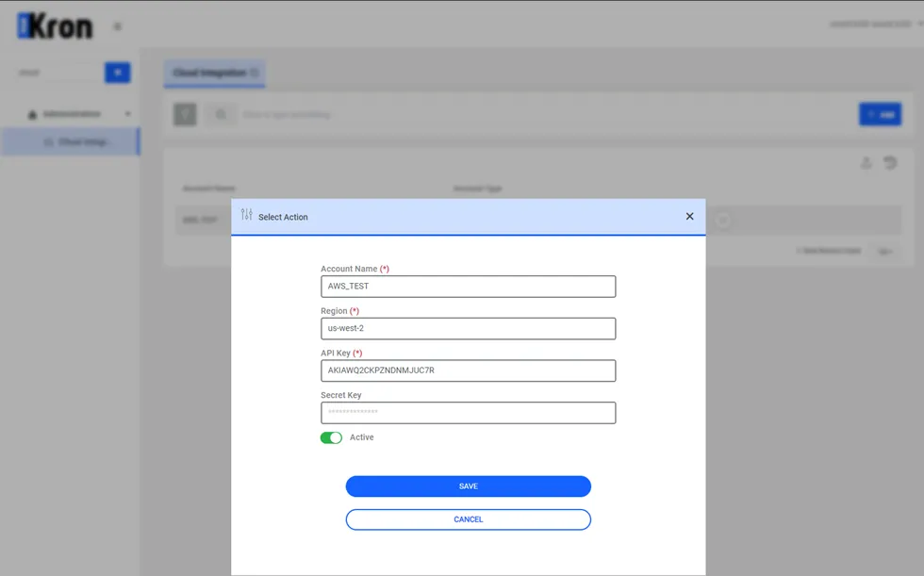Switch to the Cloud Integration tab
924x576 pixels.
coord(215,73)
